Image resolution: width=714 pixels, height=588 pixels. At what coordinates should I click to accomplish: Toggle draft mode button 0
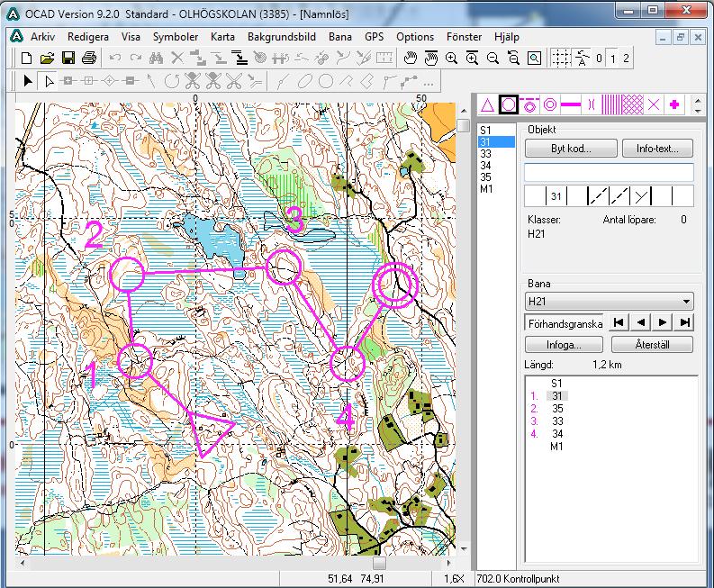point(599,59)
